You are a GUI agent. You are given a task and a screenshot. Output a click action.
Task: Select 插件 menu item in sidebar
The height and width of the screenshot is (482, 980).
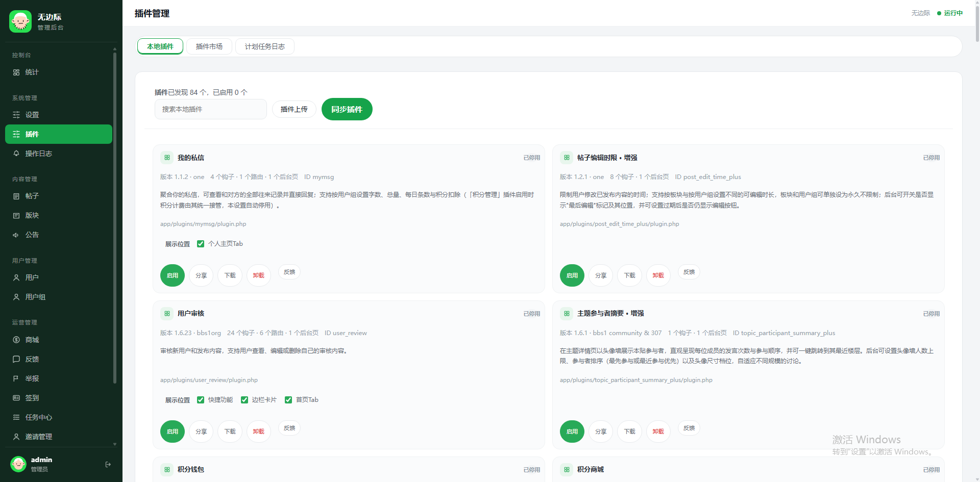click(59, 134)
